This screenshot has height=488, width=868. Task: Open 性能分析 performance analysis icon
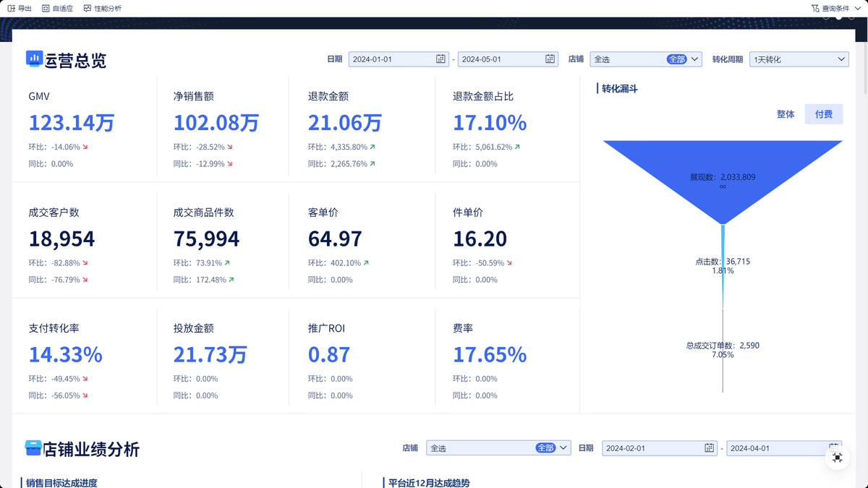click(x=88, y=8)
